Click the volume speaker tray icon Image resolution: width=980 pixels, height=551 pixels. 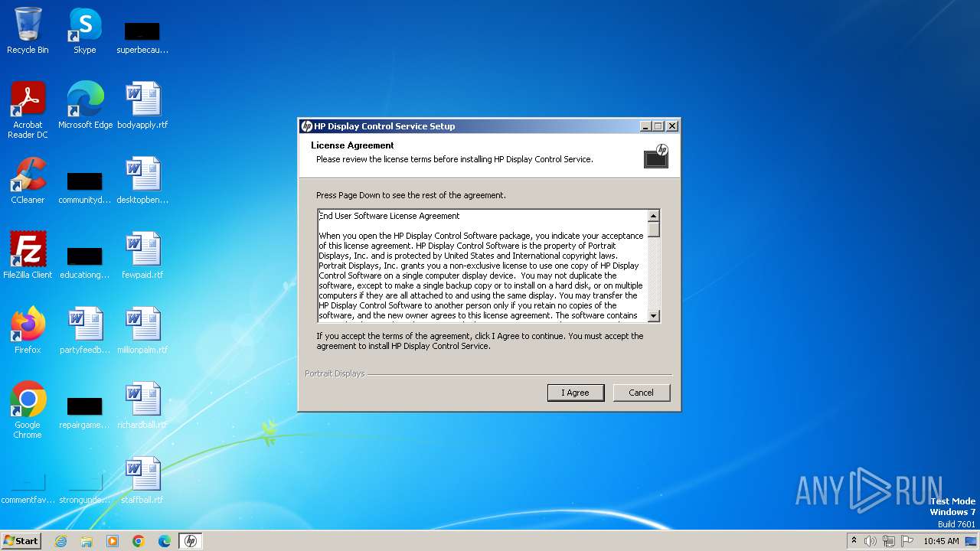tap(870, 541)
